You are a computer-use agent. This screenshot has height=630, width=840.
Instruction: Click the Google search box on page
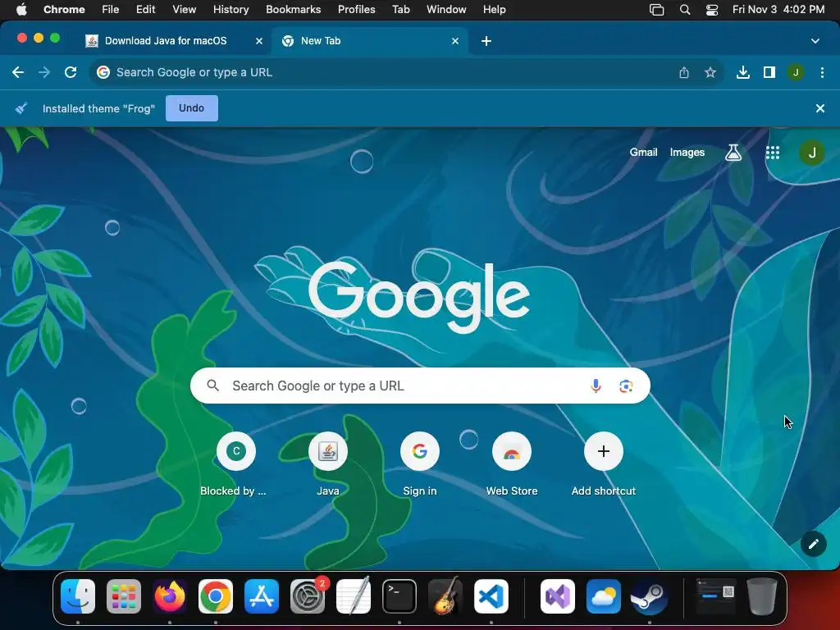420,386
